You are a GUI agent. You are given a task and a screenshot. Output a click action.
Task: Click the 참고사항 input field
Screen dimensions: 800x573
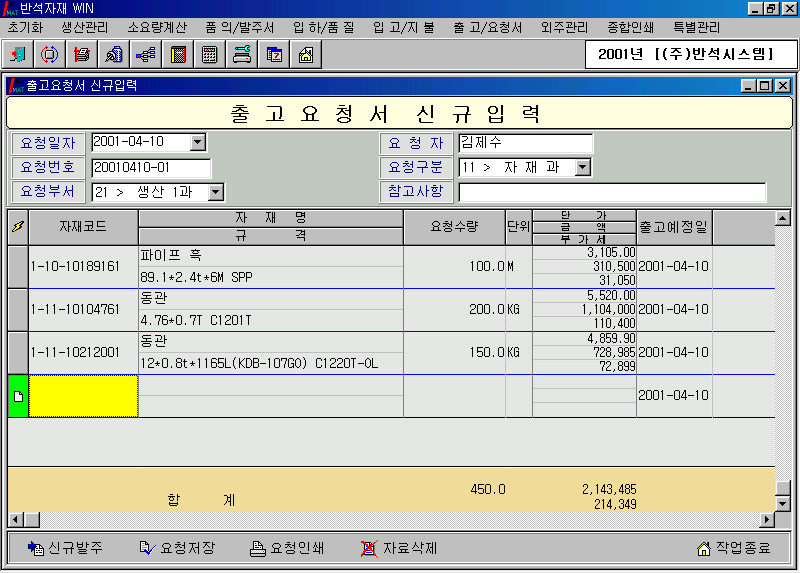(612, 192)
